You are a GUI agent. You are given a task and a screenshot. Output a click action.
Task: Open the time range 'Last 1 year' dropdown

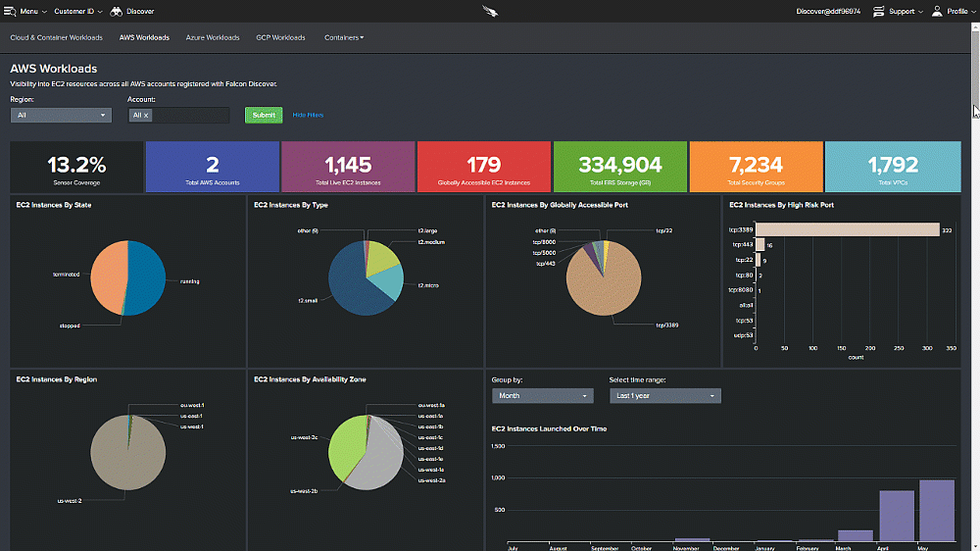click(664, 396)
